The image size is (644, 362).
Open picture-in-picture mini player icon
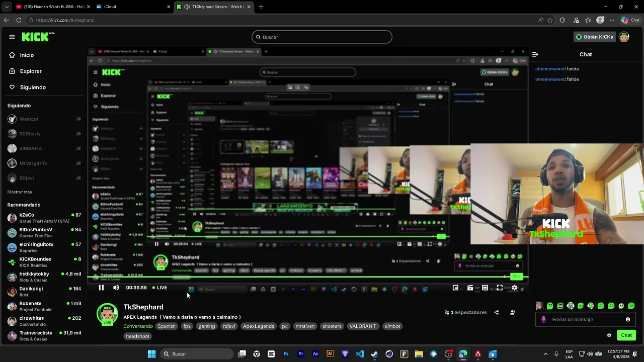pos(455,288)
